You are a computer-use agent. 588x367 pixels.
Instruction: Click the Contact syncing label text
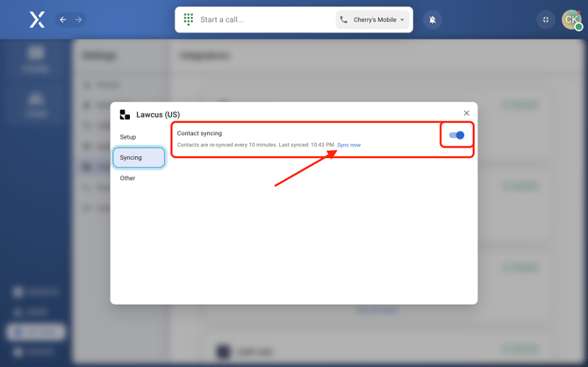[x=199, y=133]
